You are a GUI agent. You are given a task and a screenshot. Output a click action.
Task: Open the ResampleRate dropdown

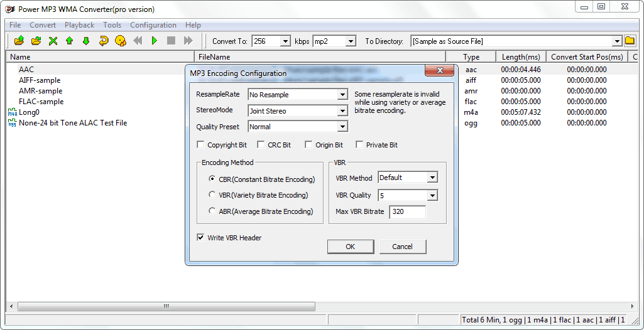point(342,95)
